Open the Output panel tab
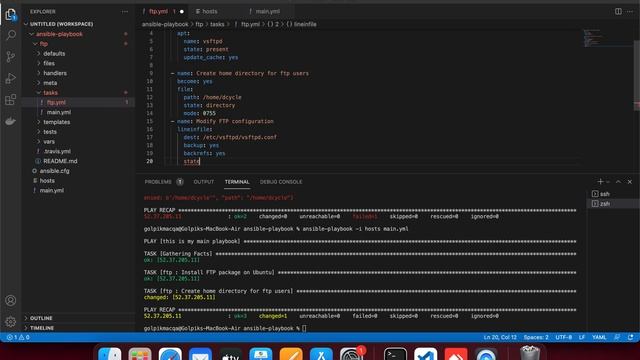The image size is (640, 360). 204,182
